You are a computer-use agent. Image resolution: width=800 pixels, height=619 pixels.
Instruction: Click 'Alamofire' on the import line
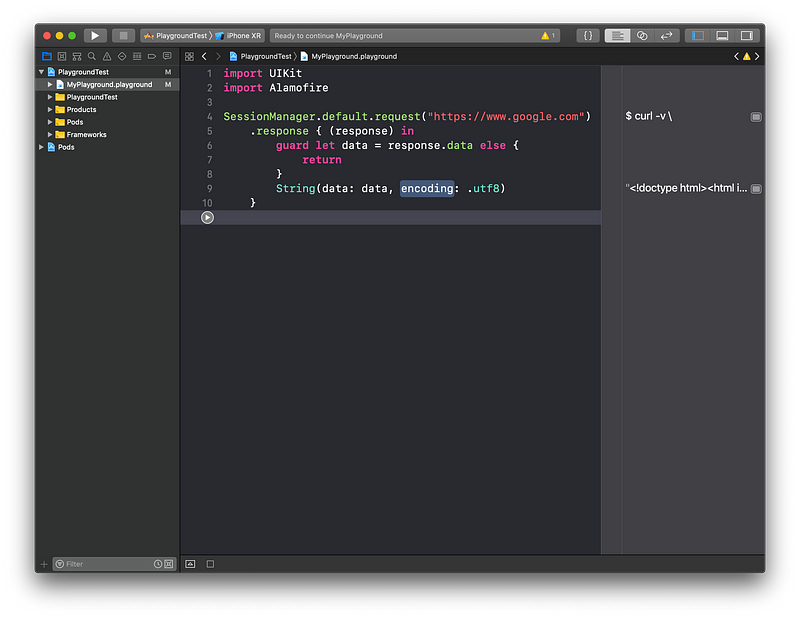tap(299, 88)
